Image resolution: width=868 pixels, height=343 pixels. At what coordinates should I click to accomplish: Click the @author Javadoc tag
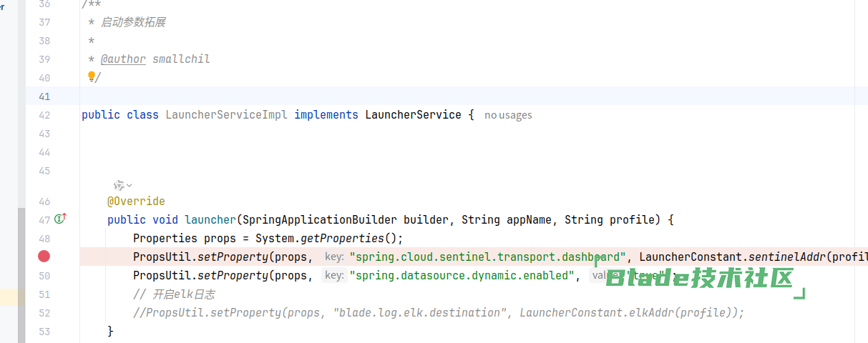(123, 59)
